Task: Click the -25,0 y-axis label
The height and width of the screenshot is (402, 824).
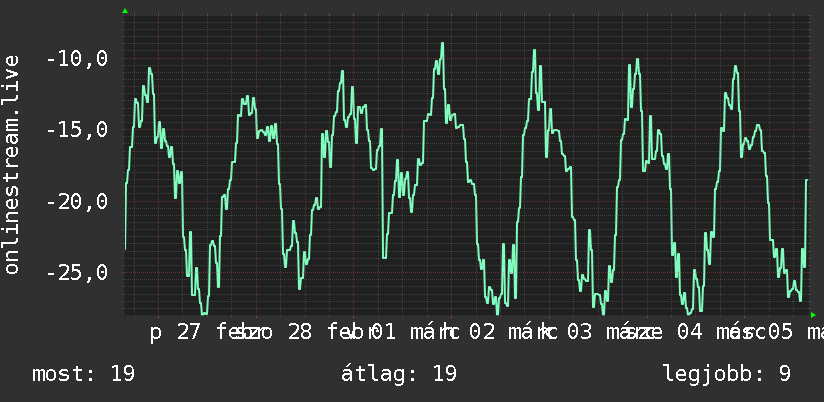Action: click(x=77, y=272)
